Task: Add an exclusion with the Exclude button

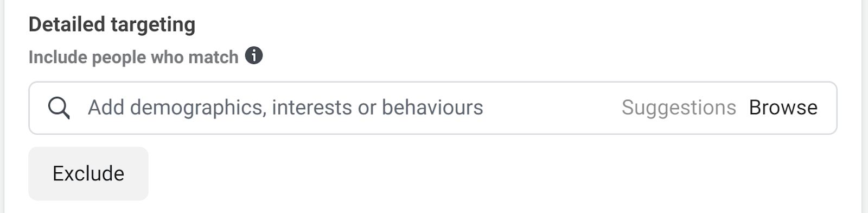Action: [x=88, y=173]
